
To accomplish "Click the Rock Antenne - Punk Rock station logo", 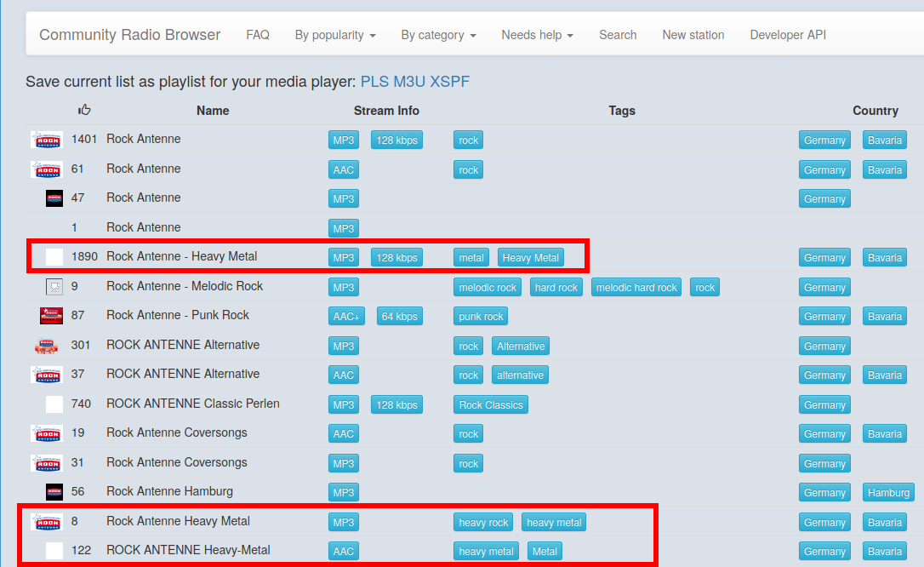I will pos(51,316).
